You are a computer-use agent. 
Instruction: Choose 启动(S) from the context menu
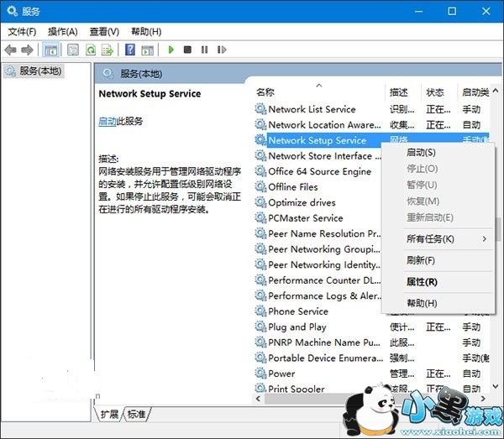tap(421, 153)
